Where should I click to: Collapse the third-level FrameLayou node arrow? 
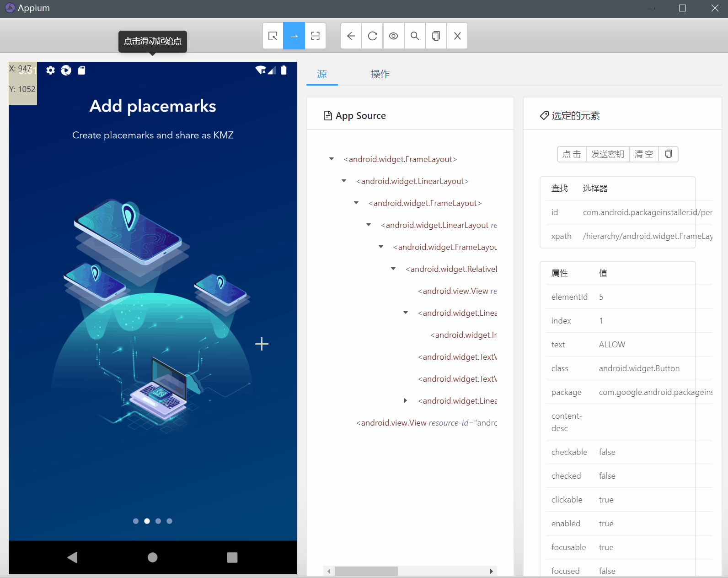(381, 247)
